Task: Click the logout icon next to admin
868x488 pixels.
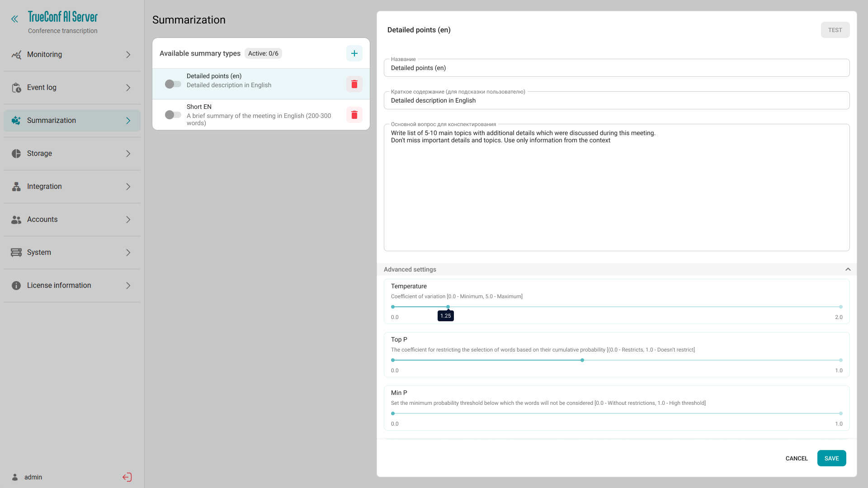Action: click(x=127, y=477)
